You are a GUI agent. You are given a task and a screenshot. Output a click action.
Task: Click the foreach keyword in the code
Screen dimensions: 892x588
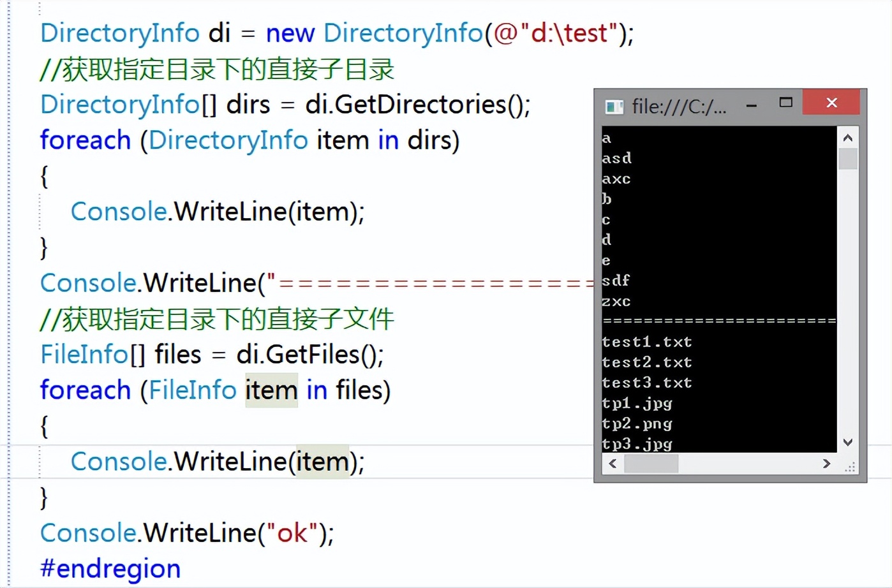click(x=85, y=140)
